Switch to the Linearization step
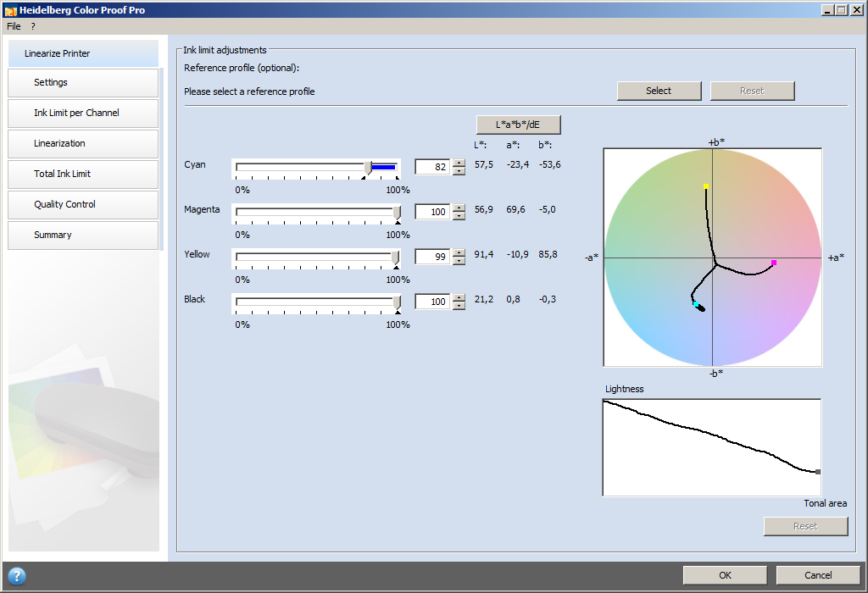Viewport: 868px width, 593px height. tap(83, 143)
